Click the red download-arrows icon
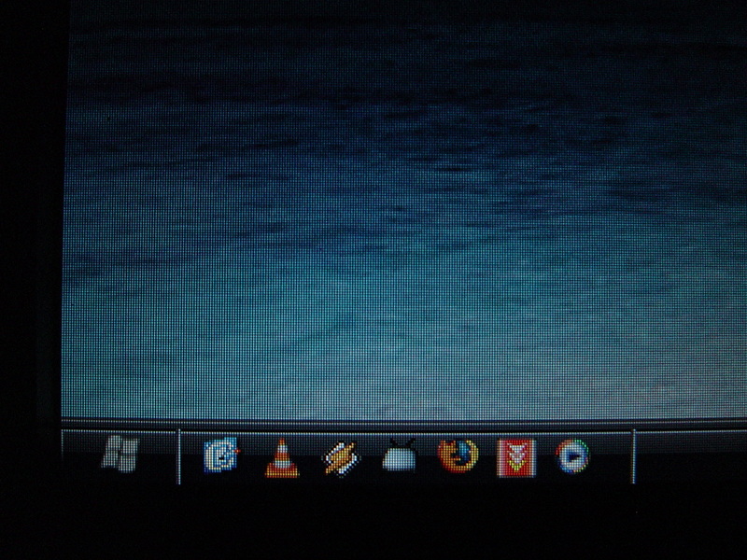747x560 pixels. coord(515,457)
